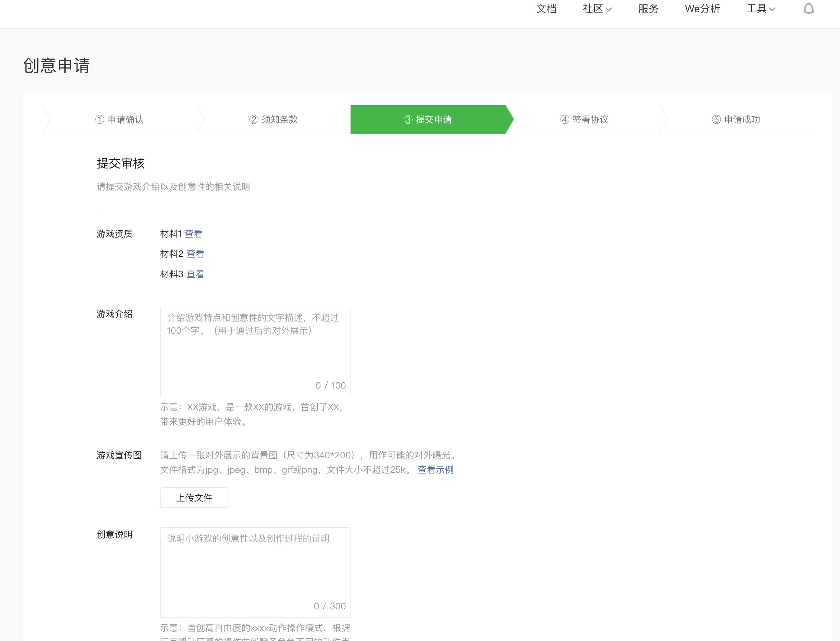Go to step 1 申请确认
Viewport: 840px width, 641px height.
pyautogui.click(x=120, y=119)
